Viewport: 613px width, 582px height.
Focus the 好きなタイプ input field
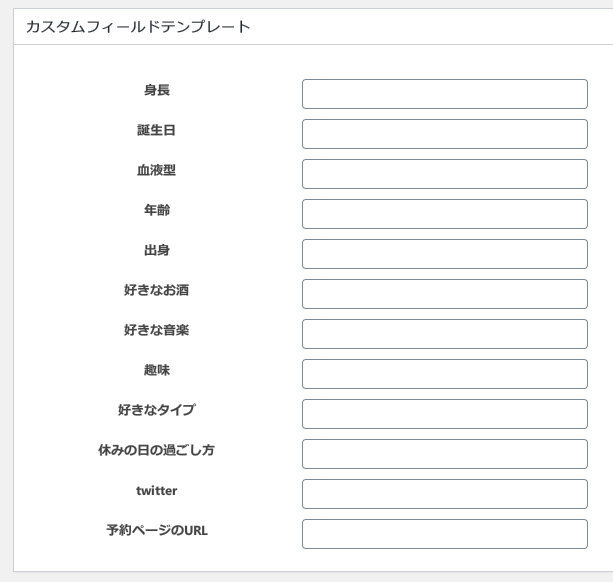(x=444, y=414)
